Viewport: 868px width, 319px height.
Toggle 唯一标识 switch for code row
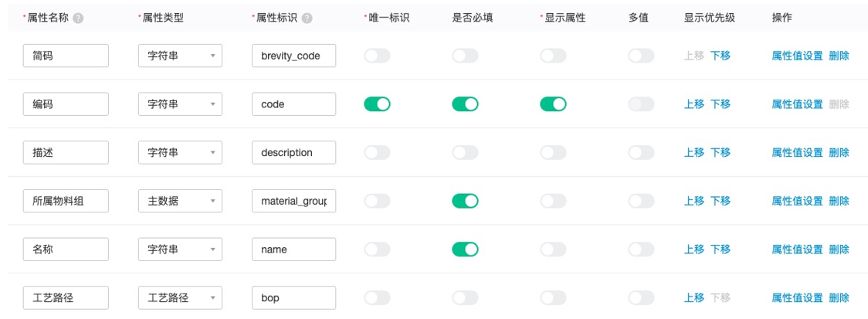[x=377, y=104]
